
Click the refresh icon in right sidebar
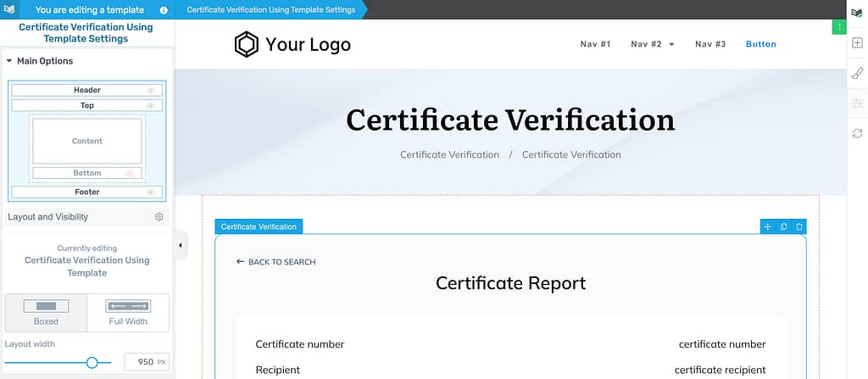click(x=857, y=134)
